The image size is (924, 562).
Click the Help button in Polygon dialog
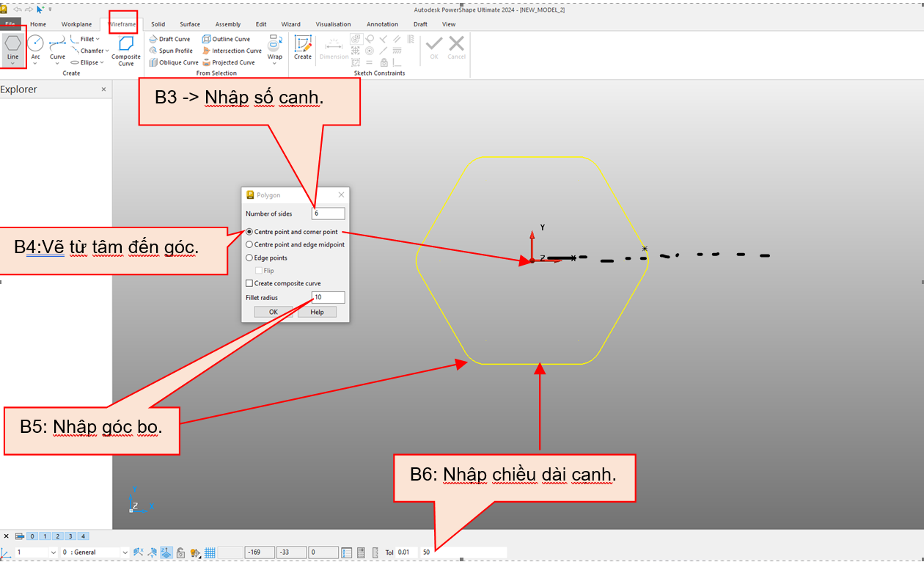click(317, 312)
